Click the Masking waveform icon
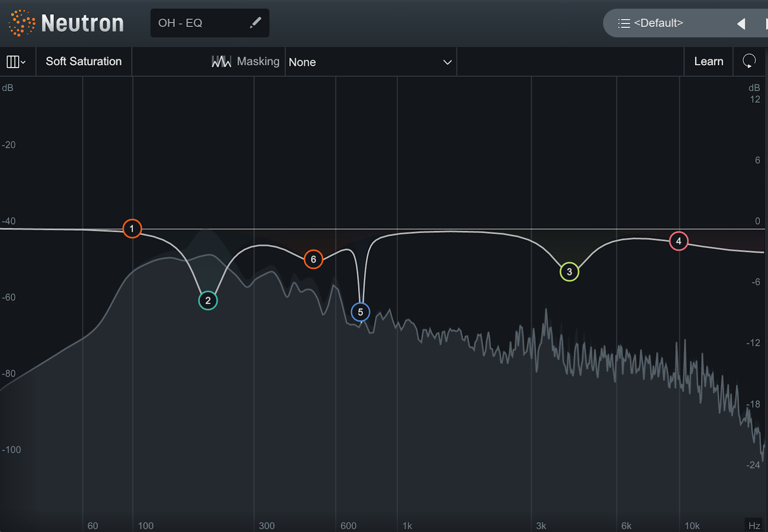This screenshot has height=532, width=768. tap(221, 61)
